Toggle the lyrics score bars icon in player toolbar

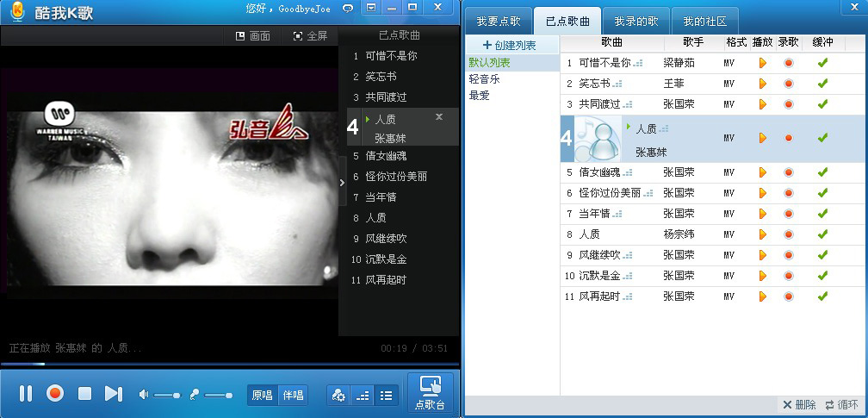tap(362, 396)
